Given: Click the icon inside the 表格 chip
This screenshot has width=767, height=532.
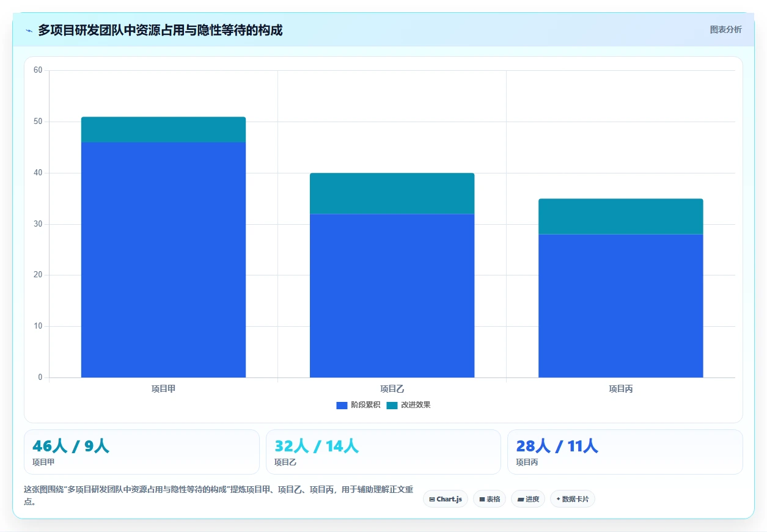Looking at the screenshot, I should [482, 499].
